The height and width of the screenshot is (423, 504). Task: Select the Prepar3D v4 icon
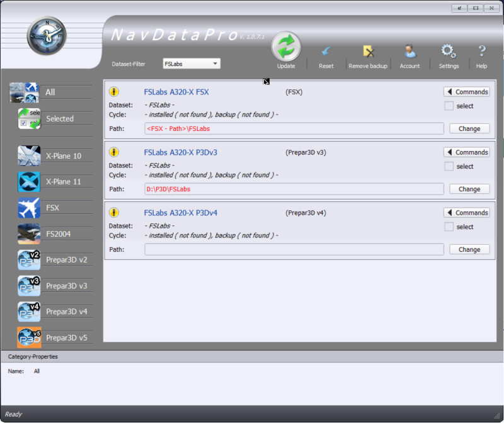pyautogui.click(x=29, y=312)
